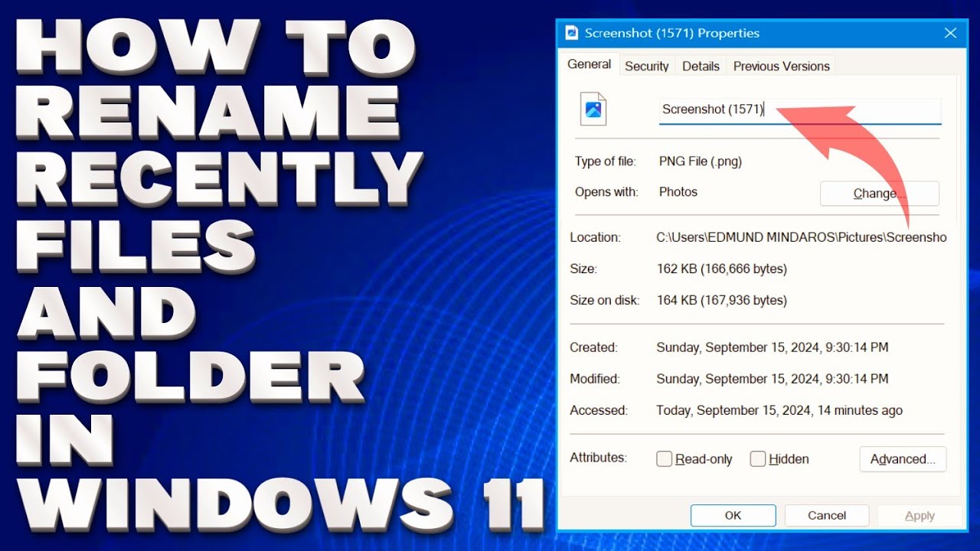Click the Apply button
This screenshot has width=980, height=551.
click(x=920, y=516)
